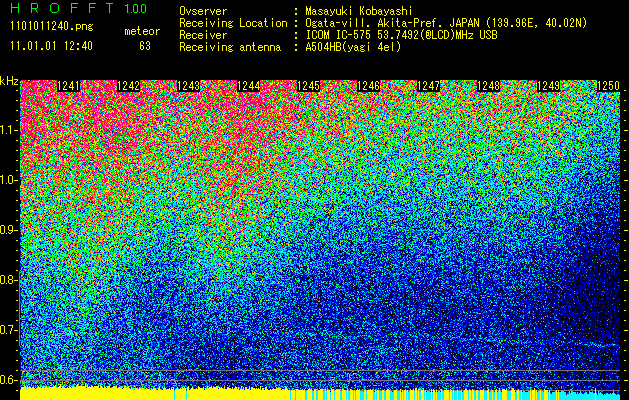Image resolution: width=629 pixels, height=400 pixels.
Task: Click the 1242 time marker
Action: point(128,86)
